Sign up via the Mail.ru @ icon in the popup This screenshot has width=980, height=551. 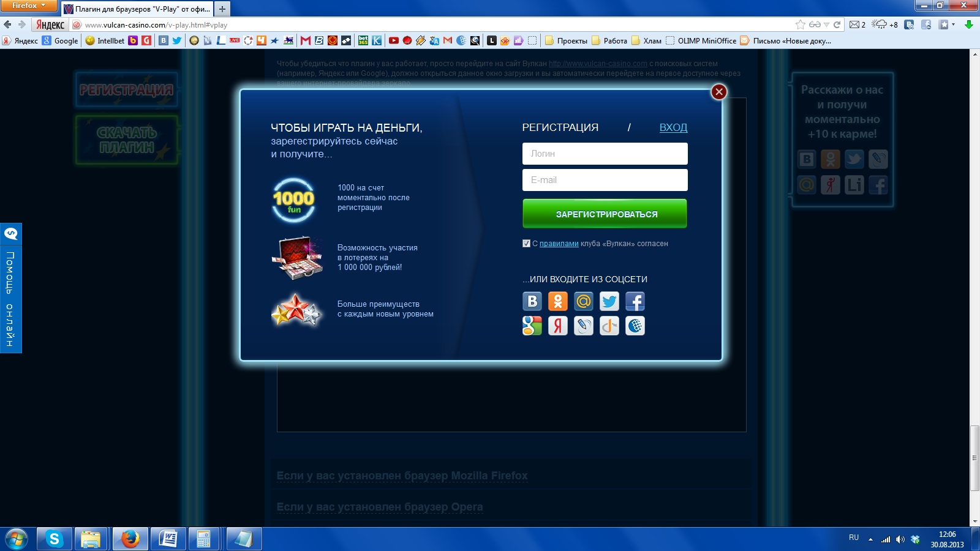pos(584,301)
